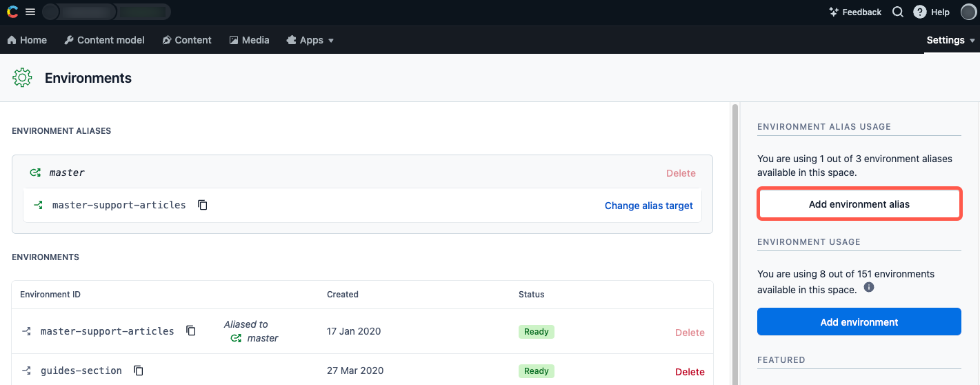Switch to the Content tab
This screenshot has height=385, width=980.
click(x=187, y=40)
